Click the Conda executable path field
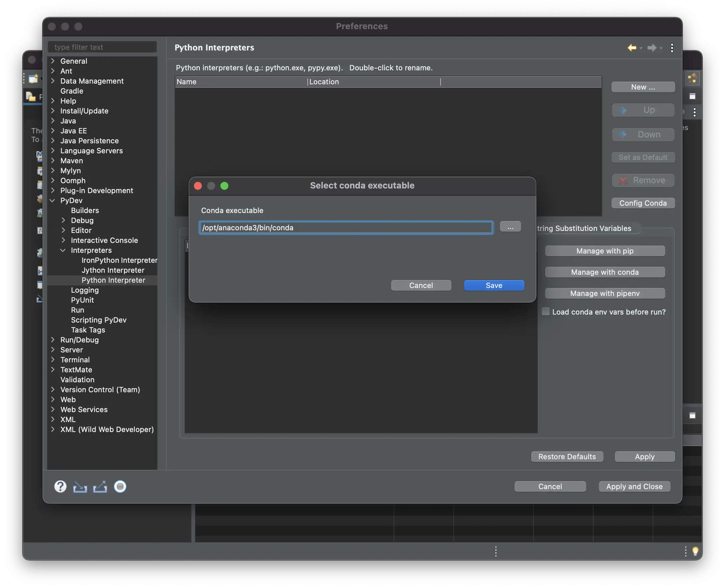725x588 pixels. [x=346, y=228]
